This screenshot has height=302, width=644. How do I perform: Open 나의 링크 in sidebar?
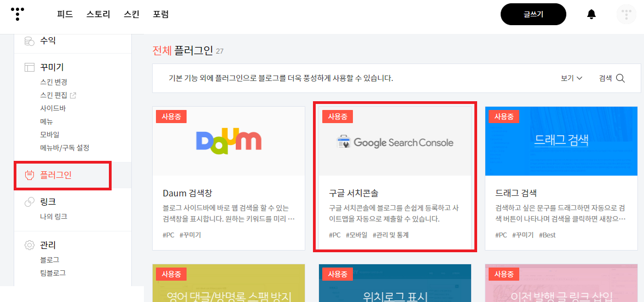pos(54,216)
